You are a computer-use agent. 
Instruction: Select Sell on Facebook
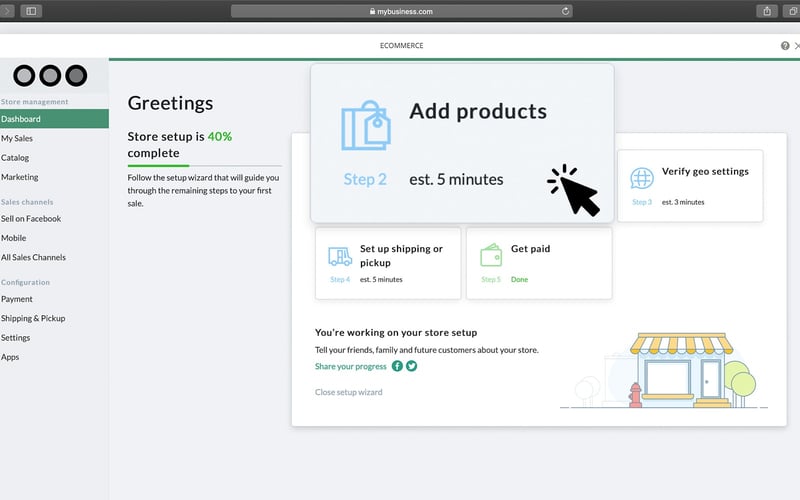coord(31,218)
